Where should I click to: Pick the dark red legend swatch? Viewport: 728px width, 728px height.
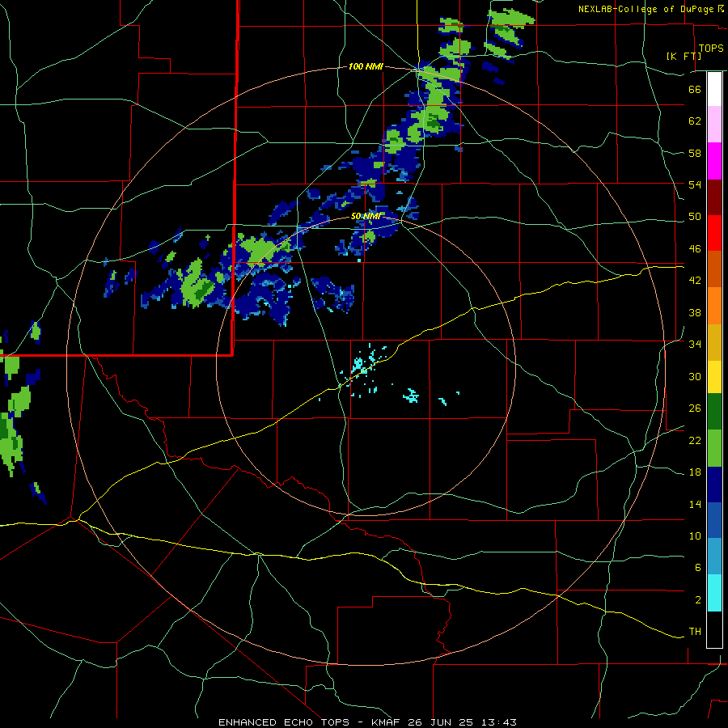714,197
